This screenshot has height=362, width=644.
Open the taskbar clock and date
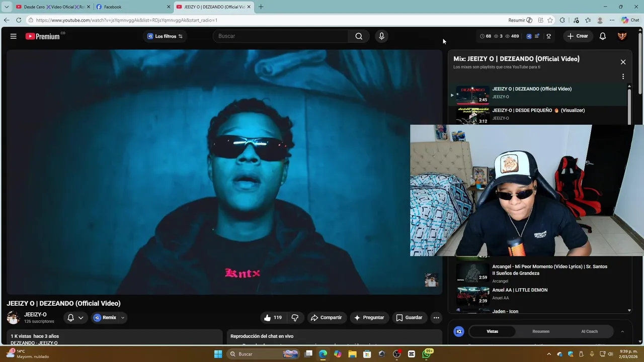tap(628, 354)
